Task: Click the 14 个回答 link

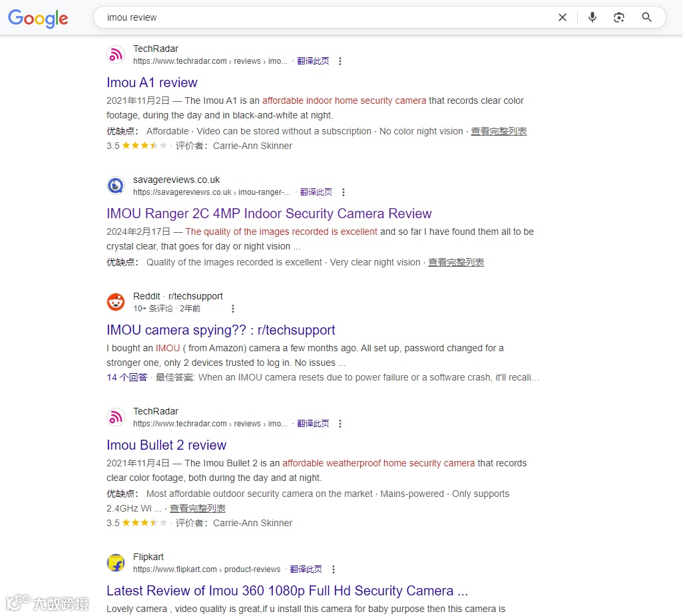Action: coord(127,377)
